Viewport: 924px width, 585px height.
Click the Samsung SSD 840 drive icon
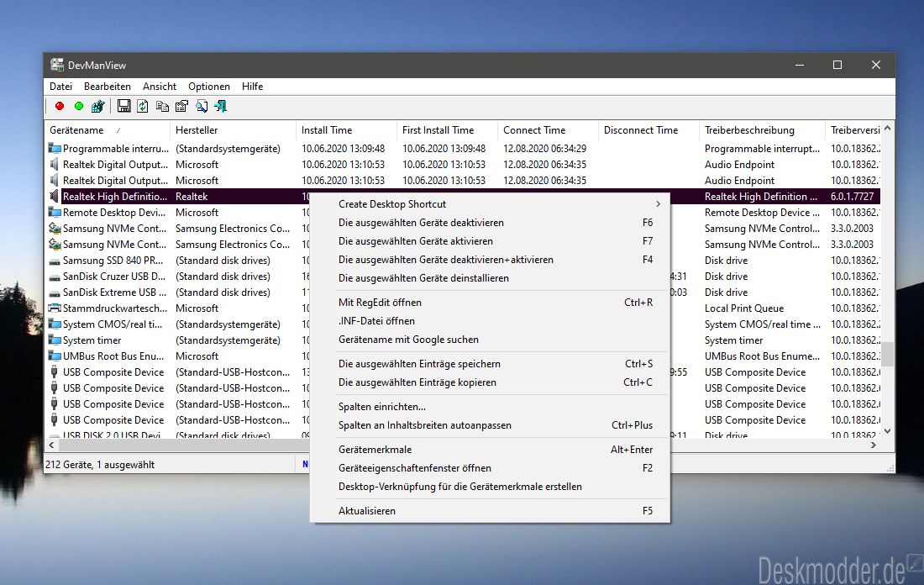coord(55,261)
